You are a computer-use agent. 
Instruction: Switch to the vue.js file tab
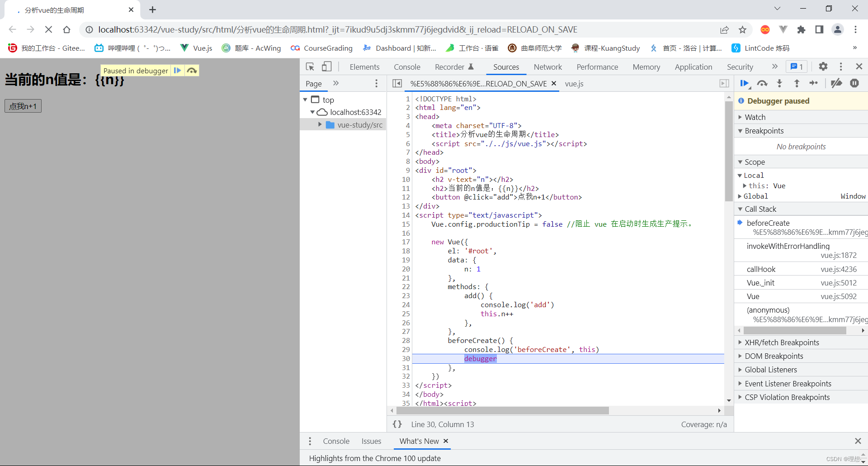574,84
